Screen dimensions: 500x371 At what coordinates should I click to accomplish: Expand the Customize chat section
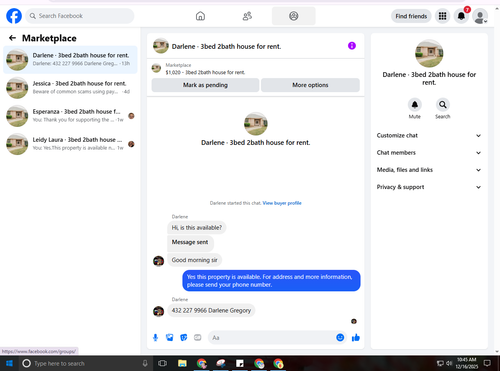429,135
